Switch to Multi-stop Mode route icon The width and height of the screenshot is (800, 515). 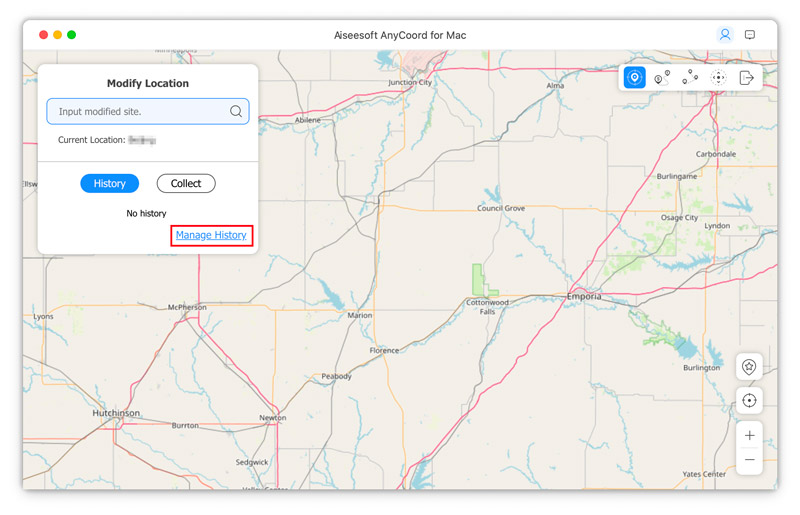pyautogui.click(x=690, y=78)
